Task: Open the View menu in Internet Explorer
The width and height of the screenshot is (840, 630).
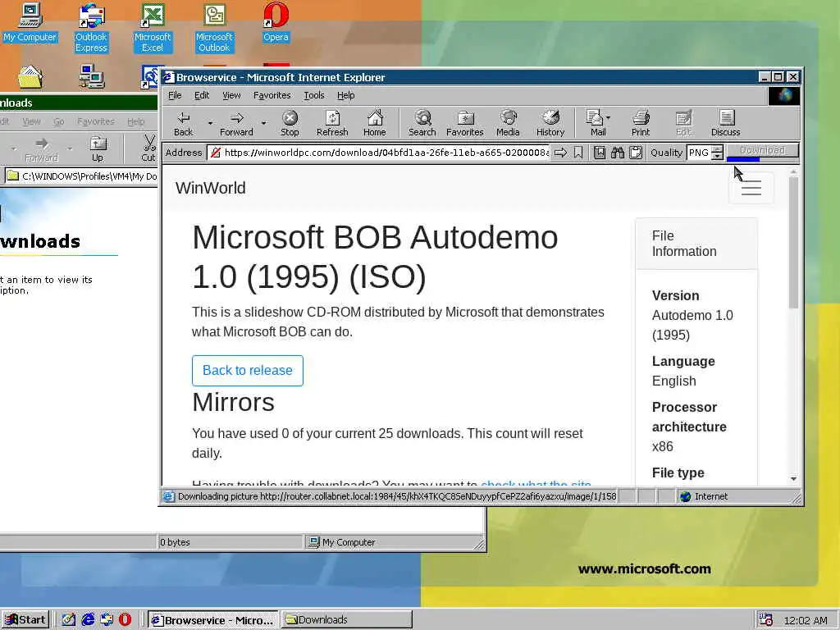Action: (231, 95)
